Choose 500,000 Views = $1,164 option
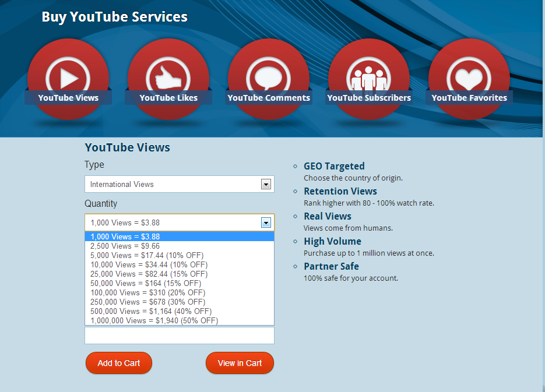Viewport: 545px width, 392px height. pyautogui.click(x=180, y=311)
